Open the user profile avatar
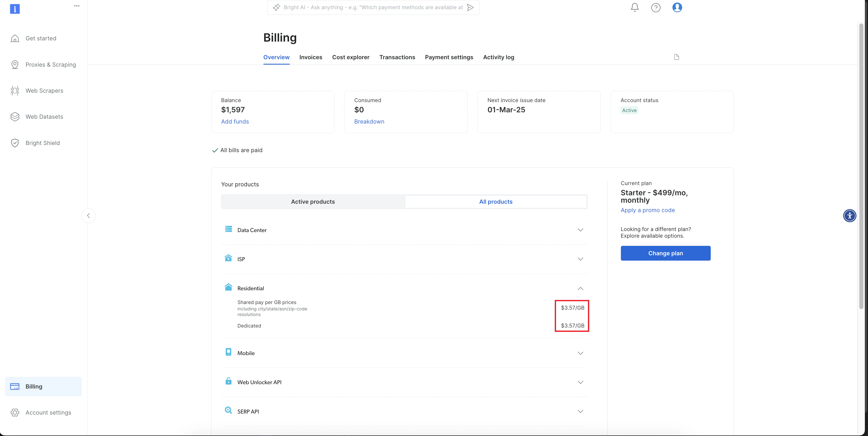Image resolution: width=868 pixels, height=436 pixels. 677,7
